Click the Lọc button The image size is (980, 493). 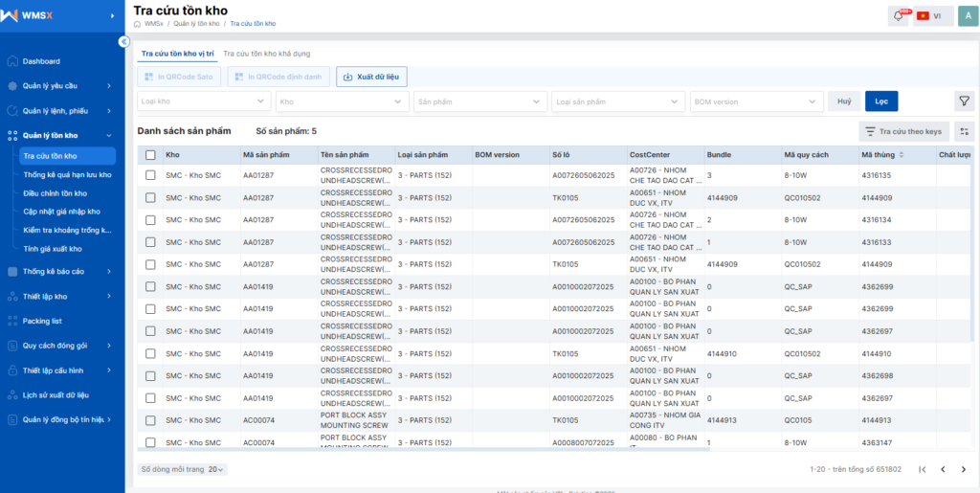pyautogui.click(x=881, y=101)
